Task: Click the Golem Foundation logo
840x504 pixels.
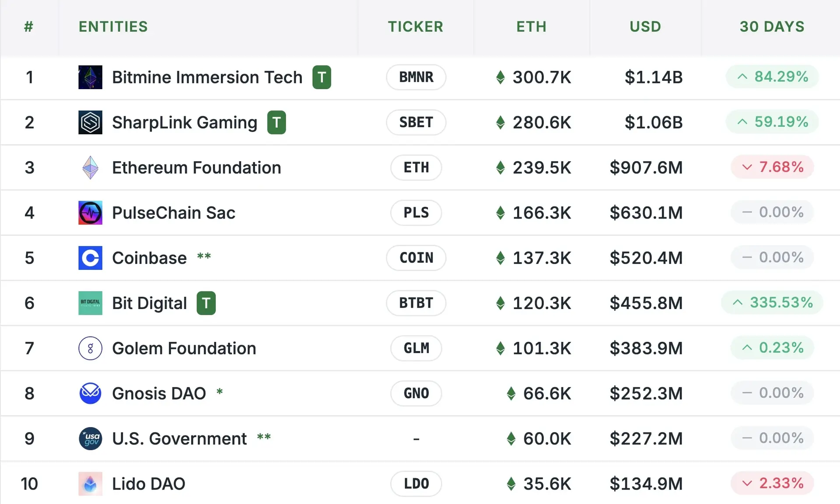Action: point(90,348)
